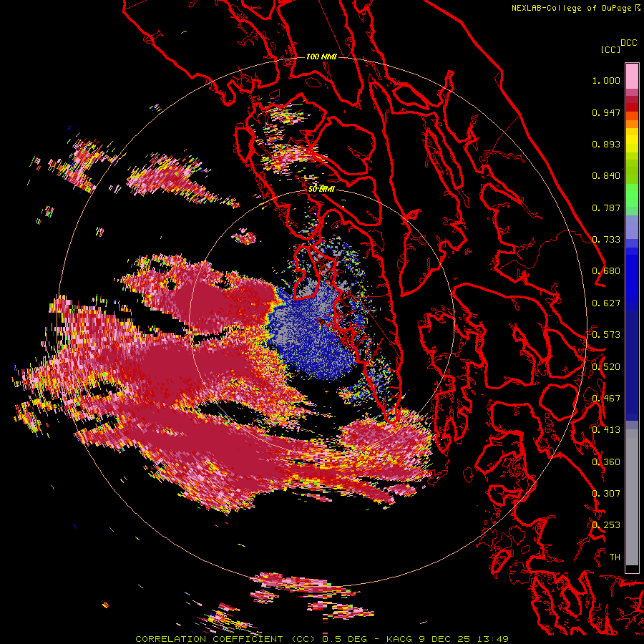The width and height of the screenshot is (644, 644).
Task: Select the 0.787 scale value
Action: pyautogui.click(x=606, y=208)
